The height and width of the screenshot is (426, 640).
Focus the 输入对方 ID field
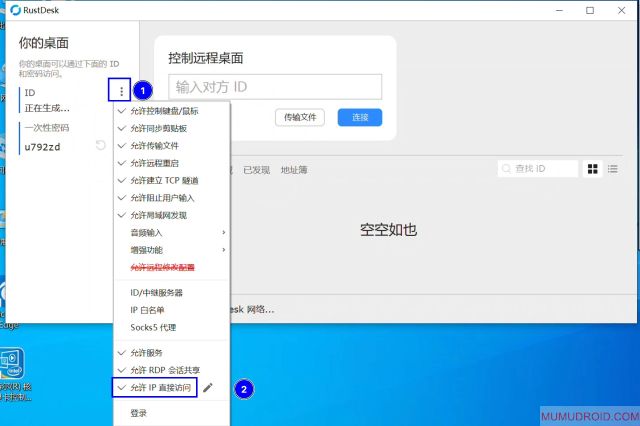[276, 87]
